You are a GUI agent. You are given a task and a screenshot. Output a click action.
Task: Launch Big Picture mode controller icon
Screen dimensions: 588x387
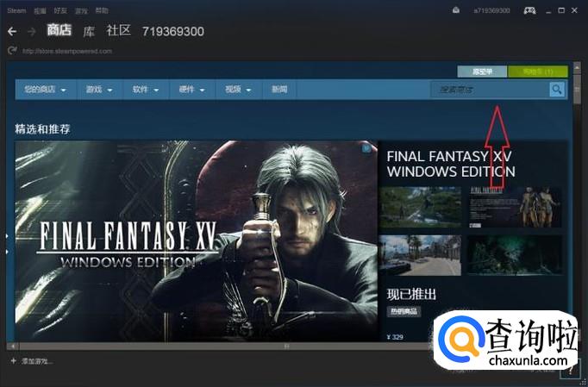point(529,10)
